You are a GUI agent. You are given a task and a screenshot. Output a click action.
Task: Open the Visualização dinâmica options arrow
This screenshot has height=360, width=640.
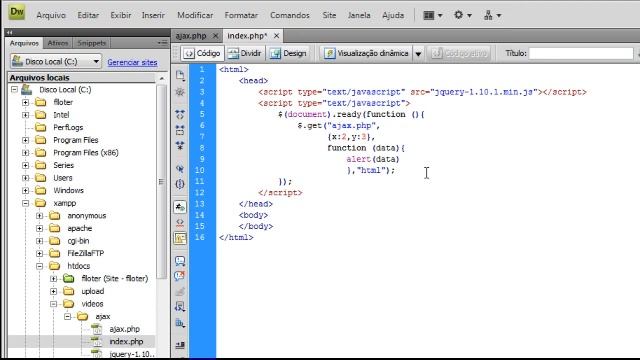click(x=418, y=54)
